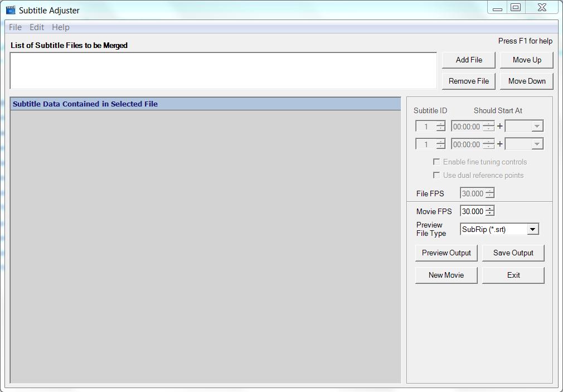The image size is (563, 392).
Task: Click the first Subtitle ID spinner
Action: pyautogui.click(x=440, y=126)
